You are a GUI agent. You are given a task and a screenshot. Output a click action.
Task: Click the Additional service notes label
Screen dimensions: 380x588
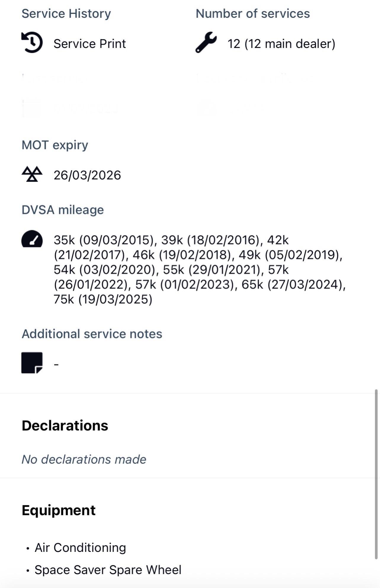(x=92, y=334)
